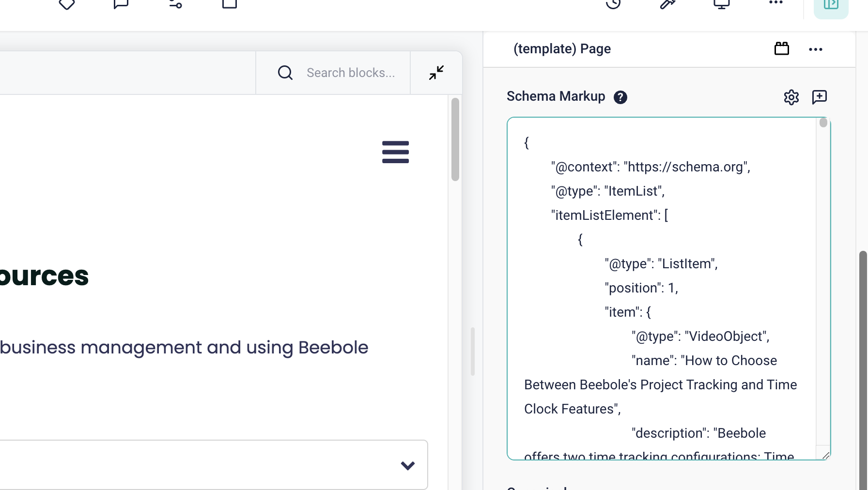Open more options next to template Page
Image resolution: width=868 pixels, height=490 pixels.
coord(816,49)
